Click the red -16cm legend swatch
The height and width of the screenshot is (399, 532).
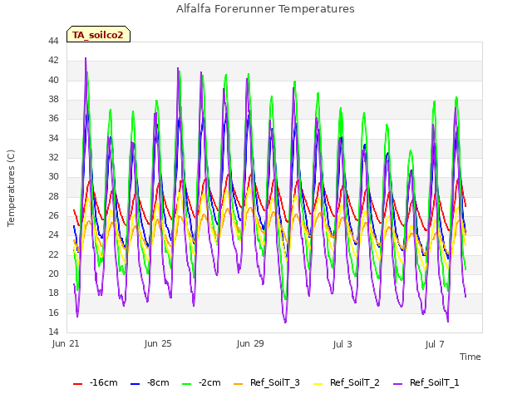(77, 384)
